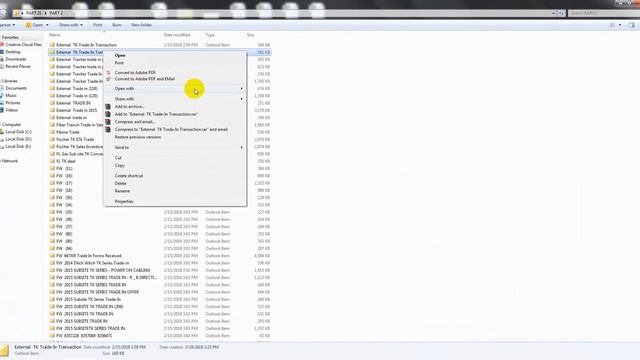
Task: Choose Print in the context menu
Action: pos(119,63)
